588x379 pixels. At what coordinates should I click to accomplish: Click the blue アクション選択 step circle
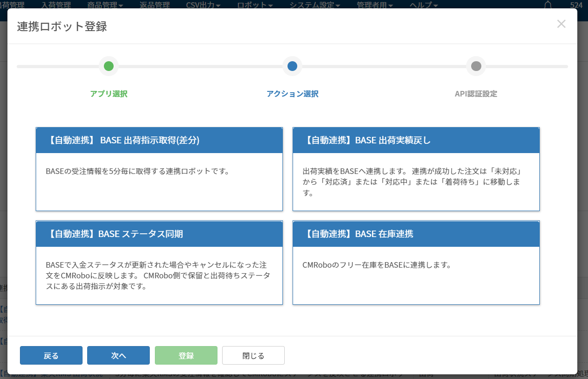point(292,66)
